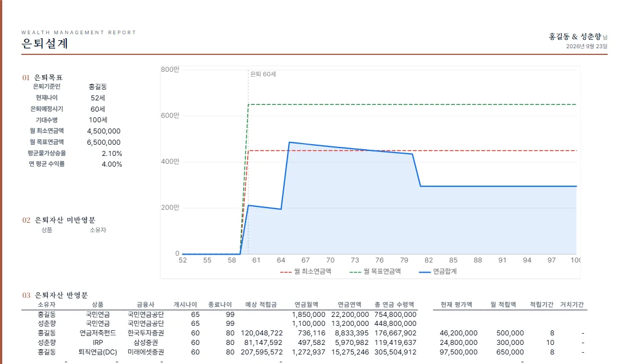Click the 은퇴자산 반영분 section heading

[x=61, y=295]
